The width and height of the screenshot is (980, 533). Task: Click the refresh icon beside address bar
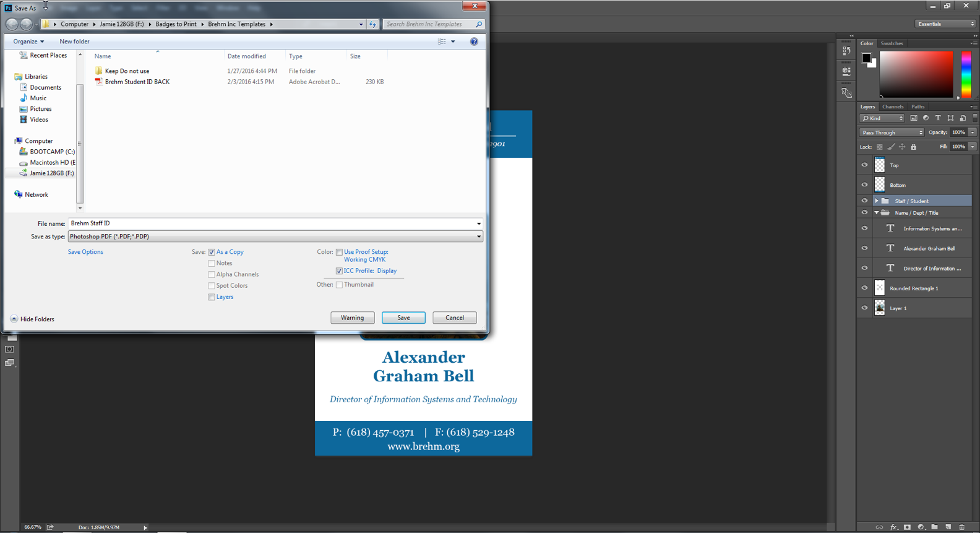click(x=372, y=24)
